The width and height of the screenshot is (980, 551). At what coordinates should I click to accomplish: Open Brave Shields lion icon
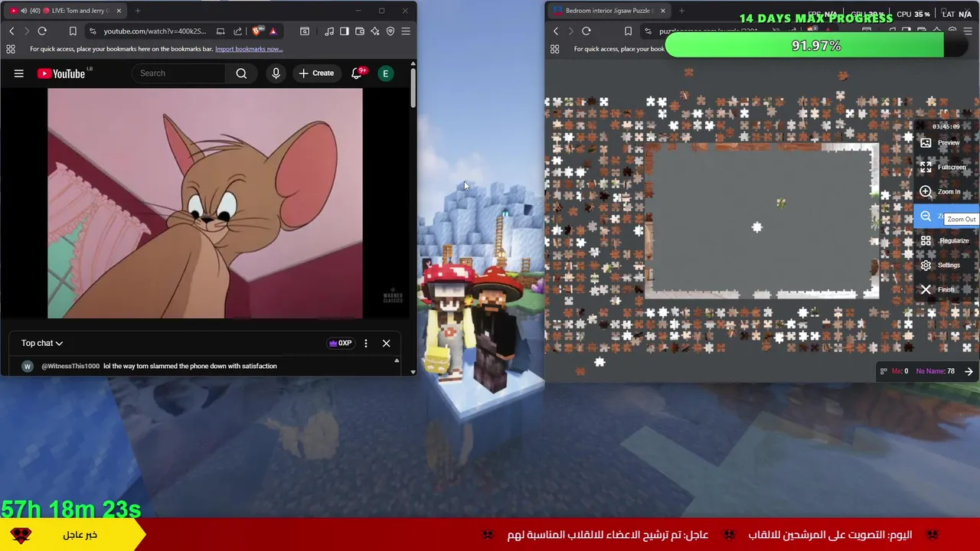(x=256, y=31)
